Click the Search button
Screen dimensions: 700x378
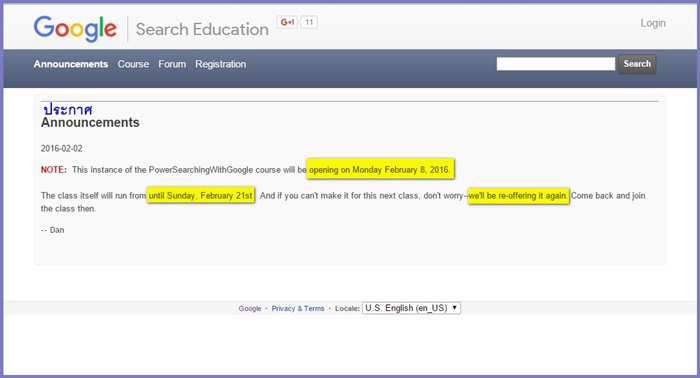click(x=637, y=64)
